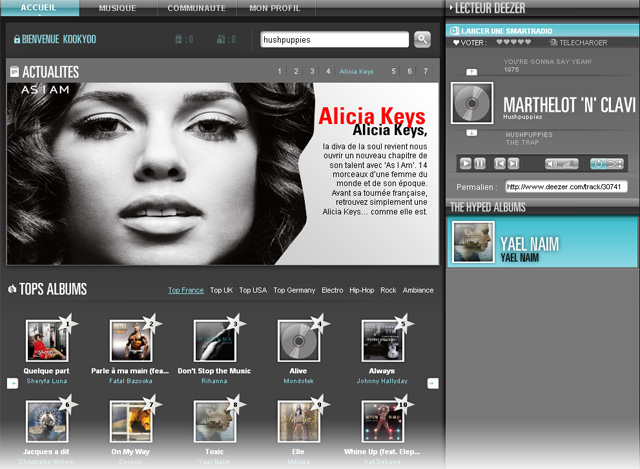The width and height of the screenshot is (640, 469).
Task: Collapse the Lecteur Deezer panel header
Action: click(453, 7)
